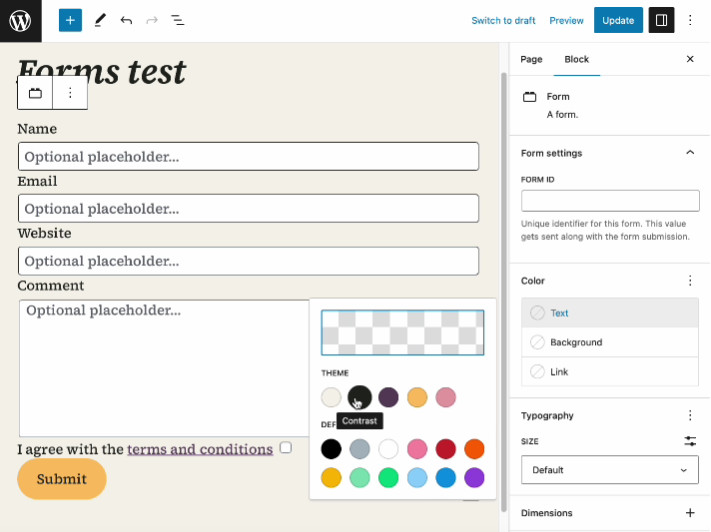Close the settings sidebar

click(x=690, y=59)
